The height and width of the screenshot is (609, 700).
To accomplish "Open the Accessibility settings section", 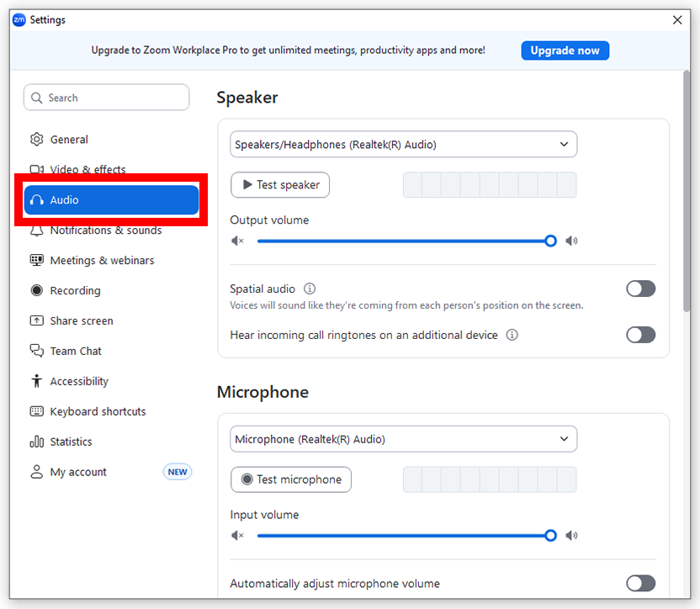I will click(79, 381).
